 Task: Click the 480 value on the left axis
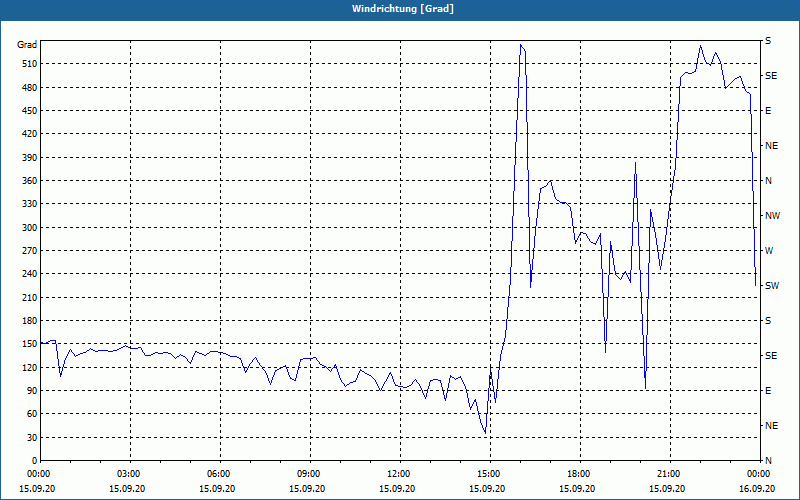click(x=29, y=87)
